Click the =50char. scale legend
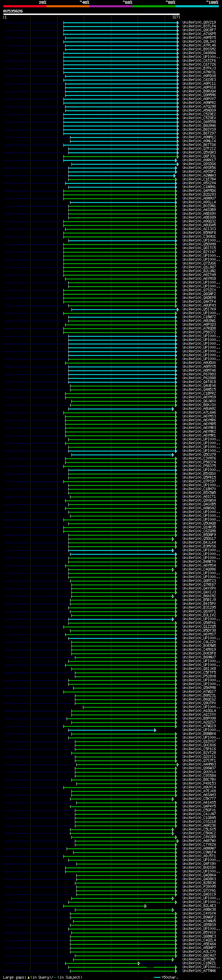 (x=165, y=977)
